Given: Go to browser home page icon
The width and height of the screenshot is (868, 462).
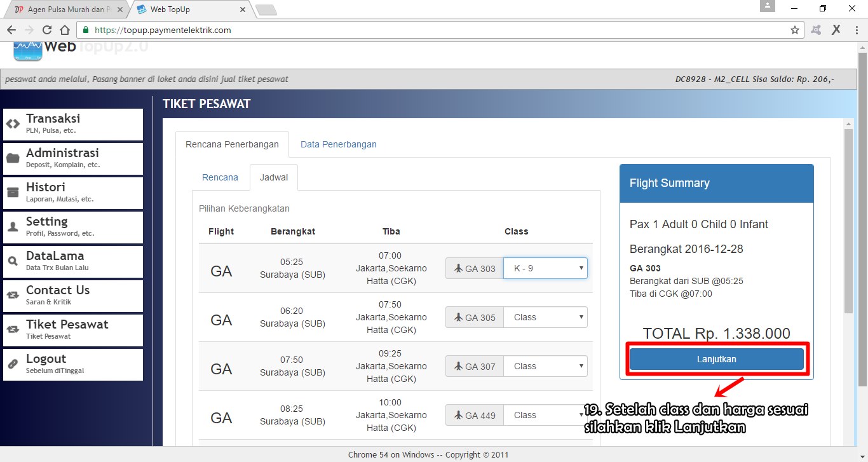Looking at the screenshot, I should tap(64, 30).
